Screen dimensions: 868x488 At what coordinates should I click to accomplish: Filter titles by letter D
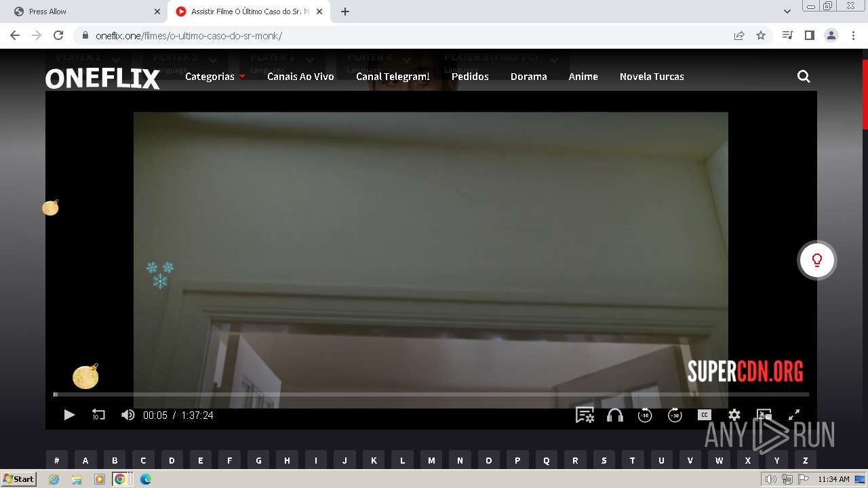[172, 460]
